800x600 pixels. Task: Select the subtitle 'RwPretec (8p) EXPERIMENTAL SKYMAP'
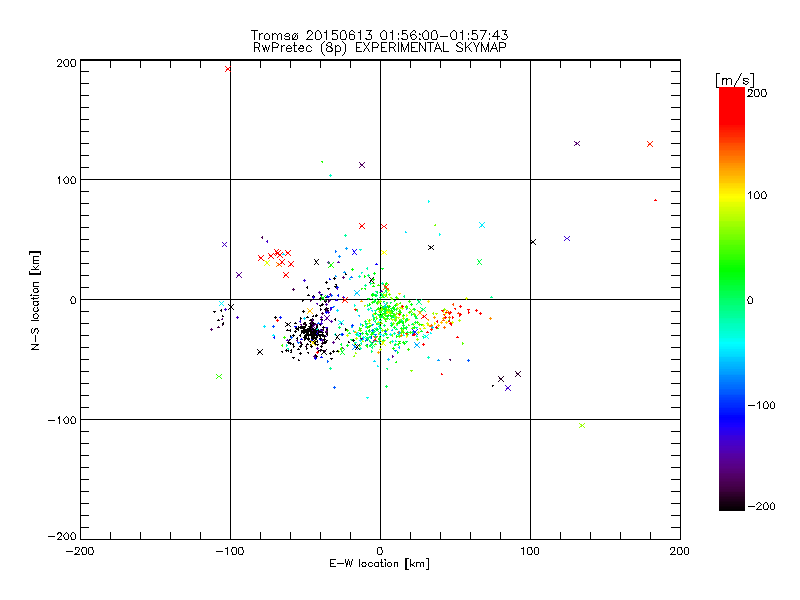pos(379,47)
